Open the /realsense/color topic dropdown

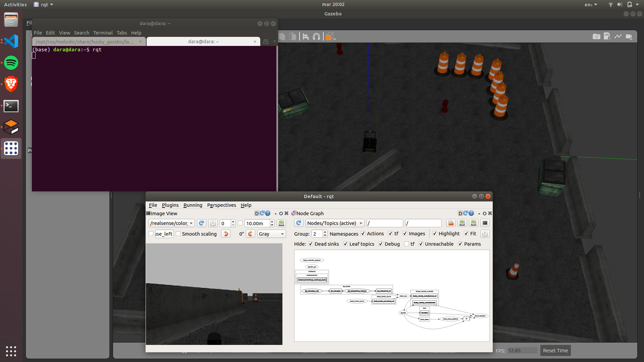tap(171, 223)
